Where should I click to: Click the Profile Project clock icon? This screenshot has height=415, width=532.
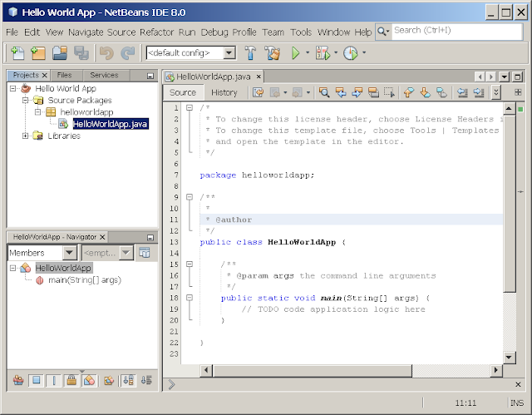click(351, 53)
